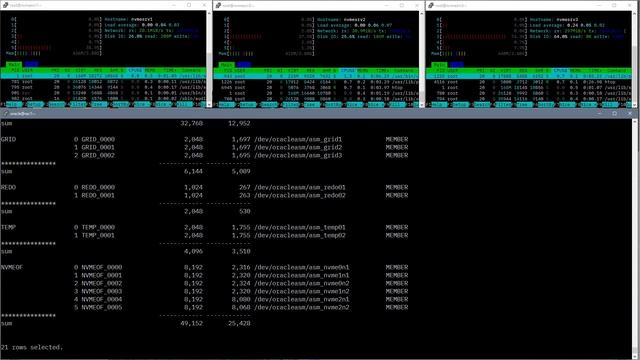This screenshot has height=360, width=640.
Task: Click '21 rows selected.' message
Action: pyautogui.click(x=32, y=347)
